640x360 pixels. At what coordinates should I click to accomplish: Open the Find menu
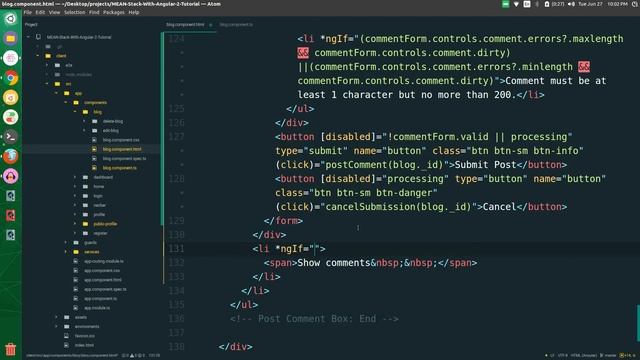click(94, 13)
